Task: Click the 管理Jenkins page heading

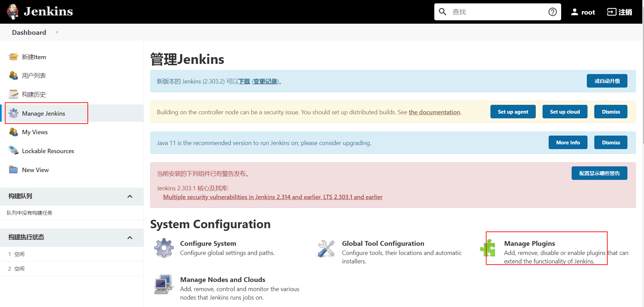Action: coord(187,59)
